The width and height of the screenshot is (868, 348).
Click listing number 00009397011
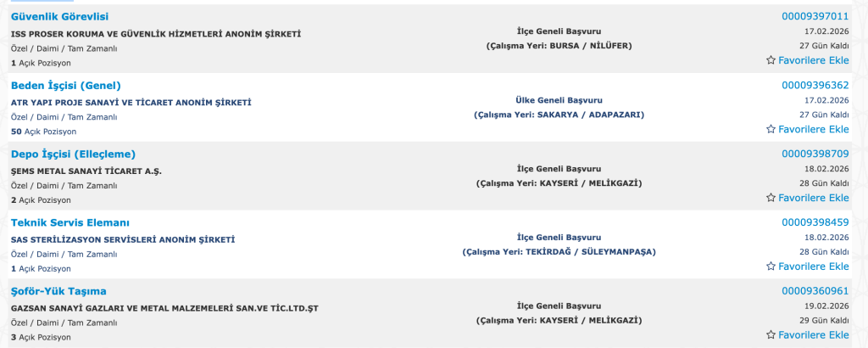pos(815,17)
